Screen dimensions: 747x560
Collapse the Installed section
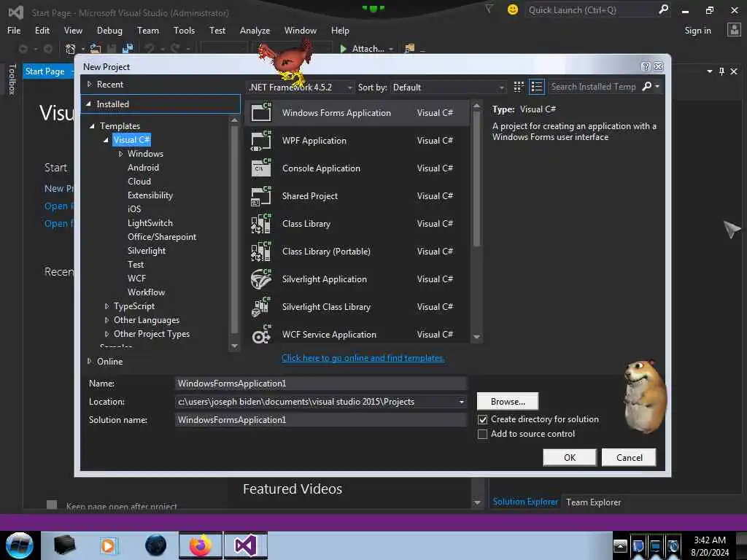88,104
